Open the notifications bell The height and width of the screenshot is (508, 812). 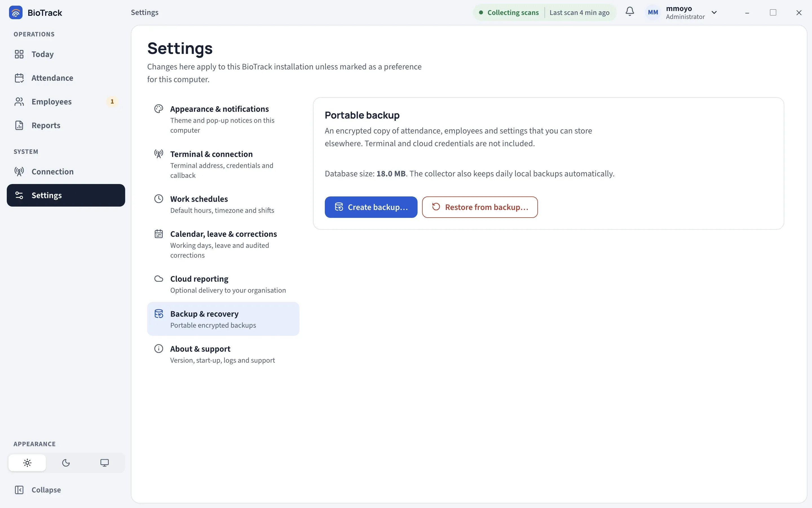(x=630, y=12)
